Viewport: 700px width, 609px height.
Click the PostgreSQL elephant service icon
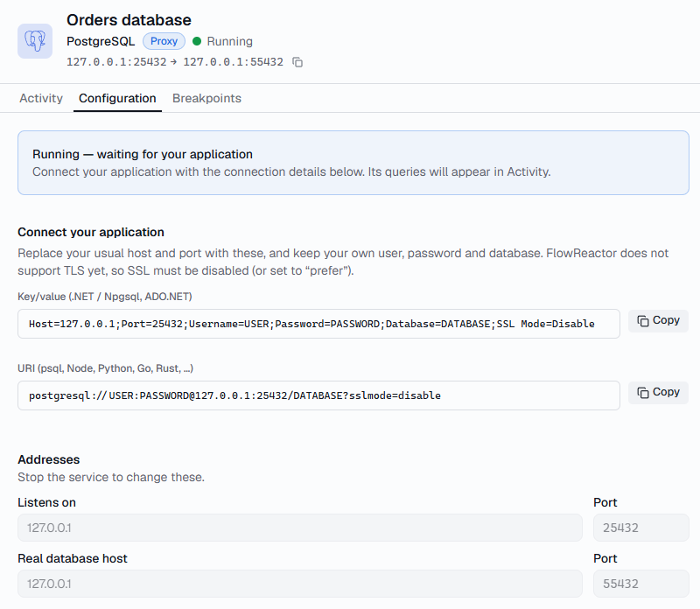(x=35, y=41)
